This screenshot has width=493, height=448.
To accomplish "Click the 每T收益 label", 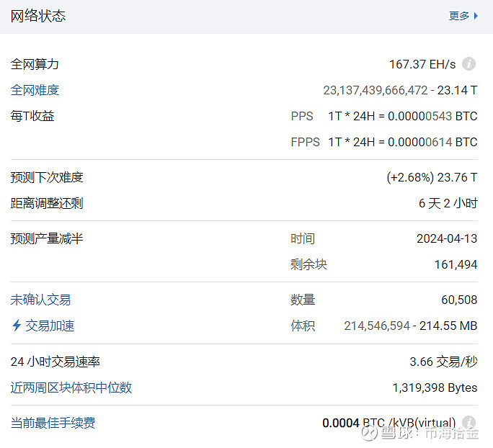I will [x=32, y=116].
